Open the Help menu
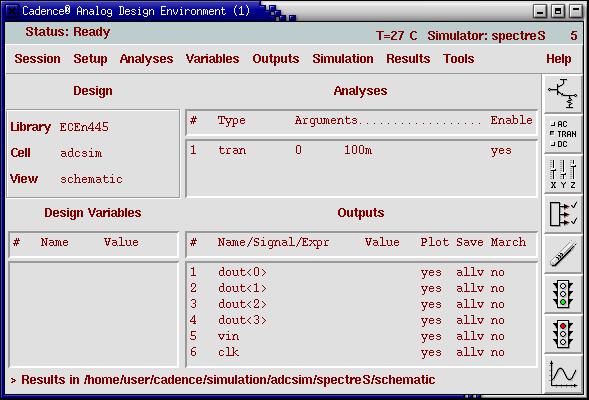Image resolution: width=589 pixels, height=400 pixels. [559, 59]
